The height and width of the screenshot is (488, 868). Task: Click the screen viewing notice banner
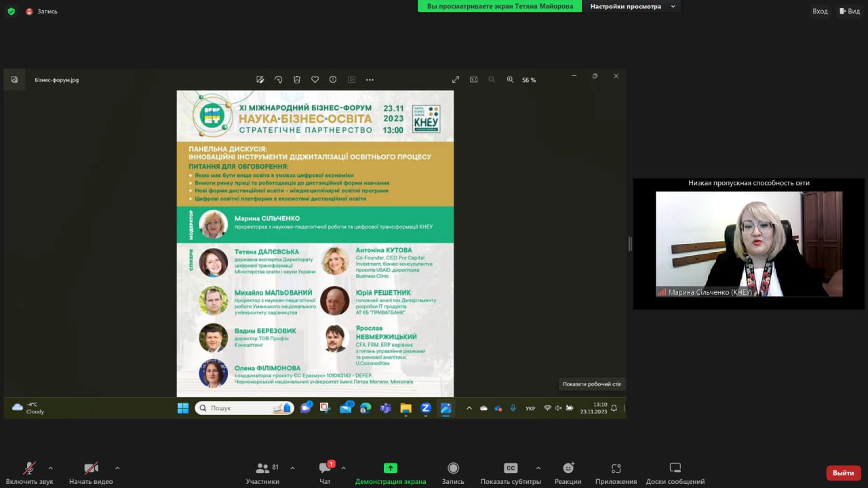coord(500,6)
